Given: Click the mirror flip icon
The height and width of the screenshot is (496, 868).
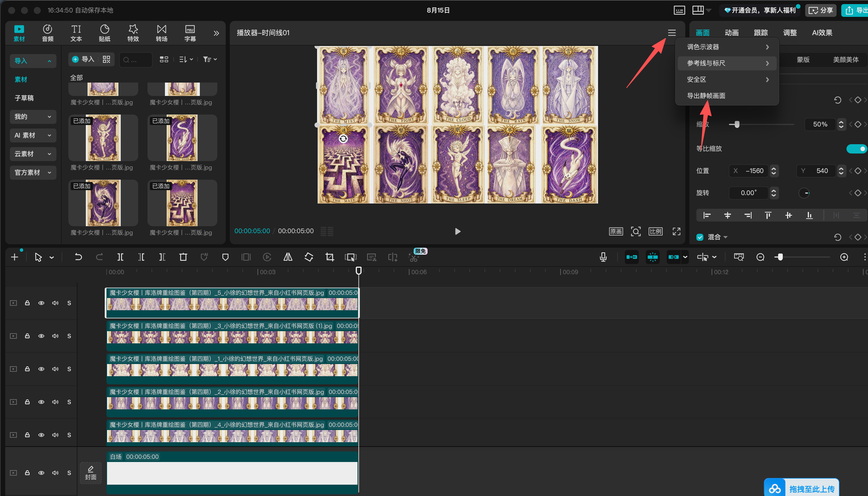Looking at the screenshot, I should (288, 257).
